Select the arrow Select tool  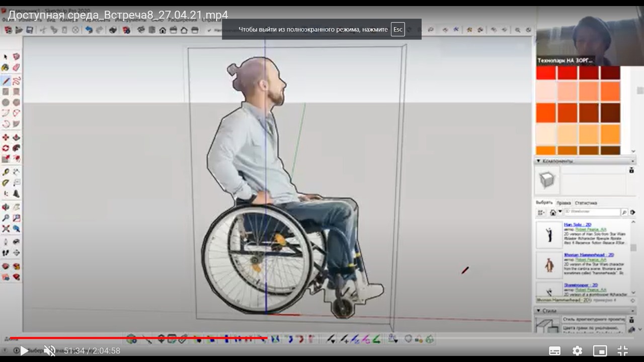tap(6, 56)
